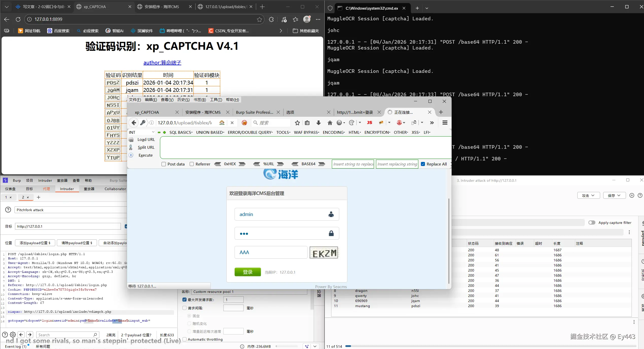Click the bookmark star icon in Firefox
This screenshot has height=349, width=644.
pyautogui.click(x=297, y=123)
